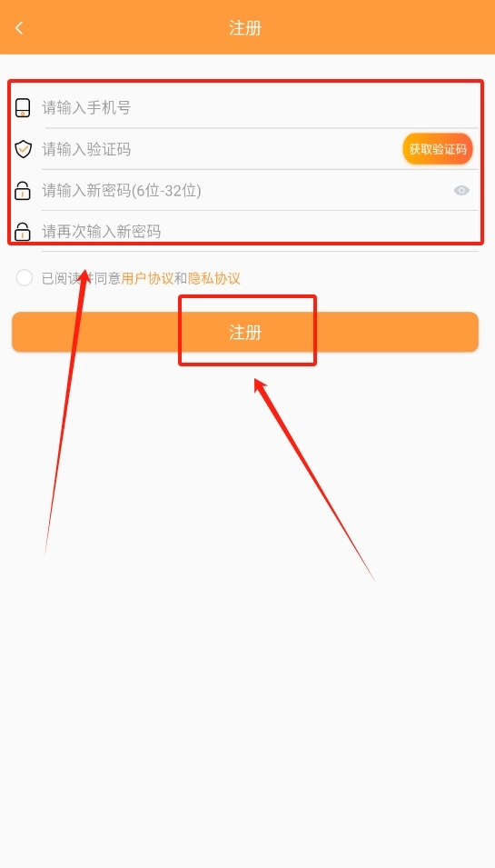
Task: Focus the 请输入手机号 phone number field
Action: (260, 107)
